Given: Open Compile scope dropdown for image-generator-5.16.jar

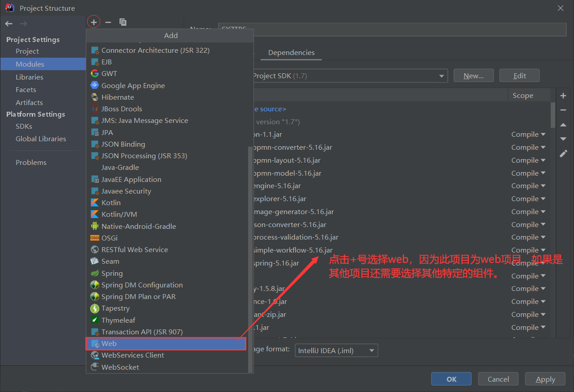Looking at the screenshot, I should point(528,211).
